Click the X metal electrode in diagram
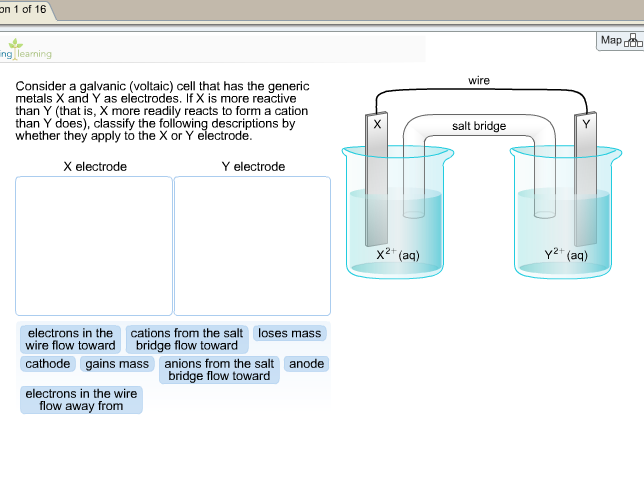This screenshot has width=644, height=481. (x=377, y=179)
